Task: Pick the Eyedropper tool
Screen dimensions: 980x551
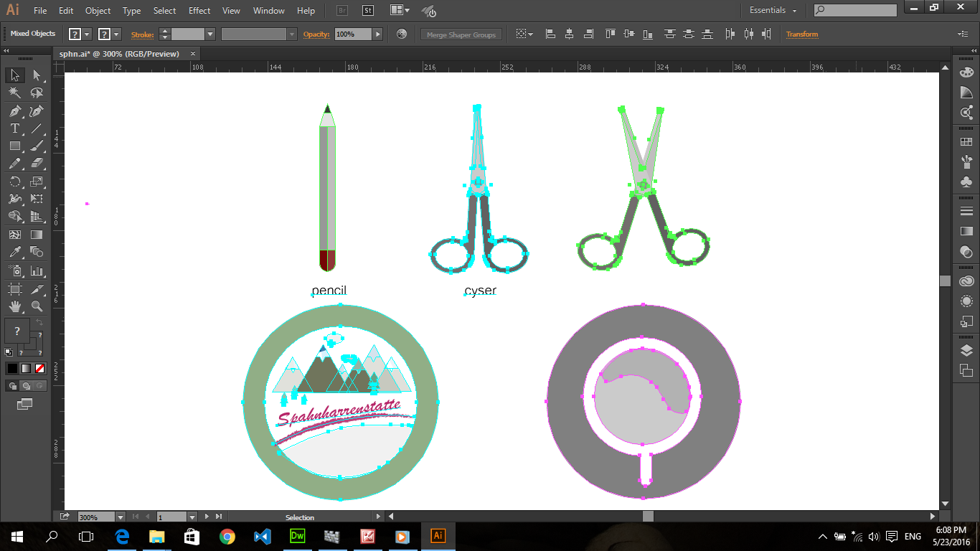Action: (x=14, y=252)
